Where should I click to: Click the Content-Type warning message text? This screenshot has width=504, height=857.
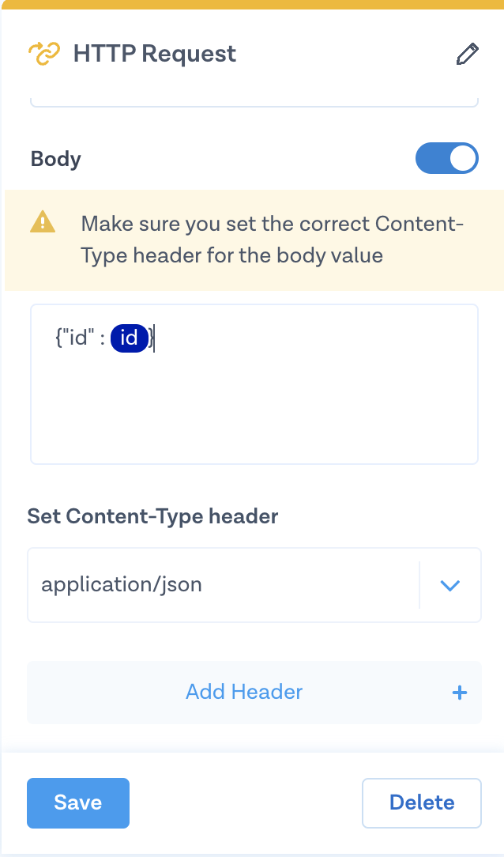pos(273,240)
